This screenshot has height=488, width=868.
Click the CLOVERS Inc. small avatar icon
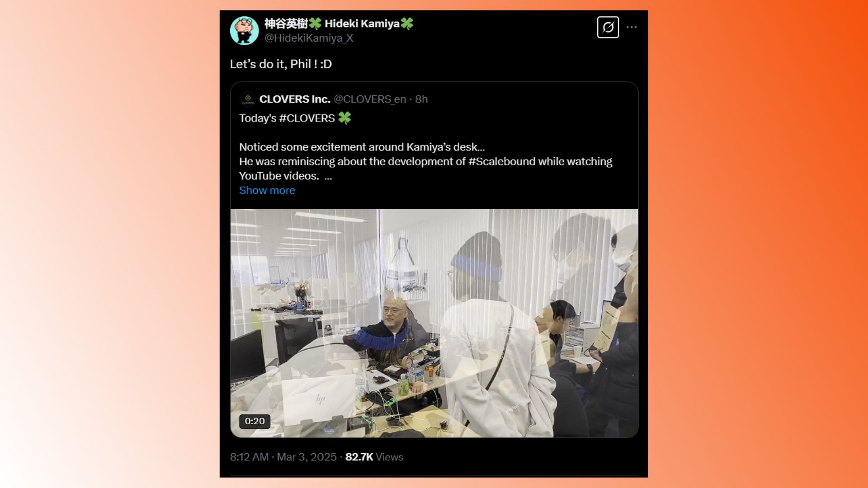(247, 99)
